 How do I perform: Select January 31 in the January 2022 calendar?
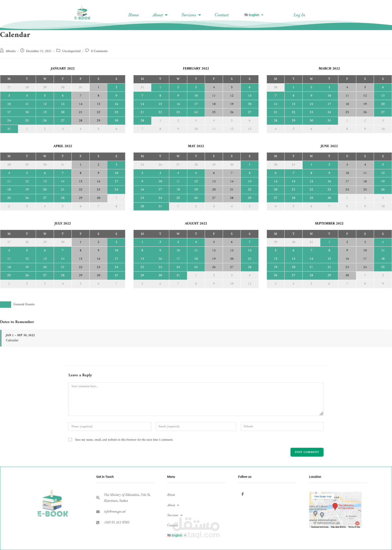9,129
